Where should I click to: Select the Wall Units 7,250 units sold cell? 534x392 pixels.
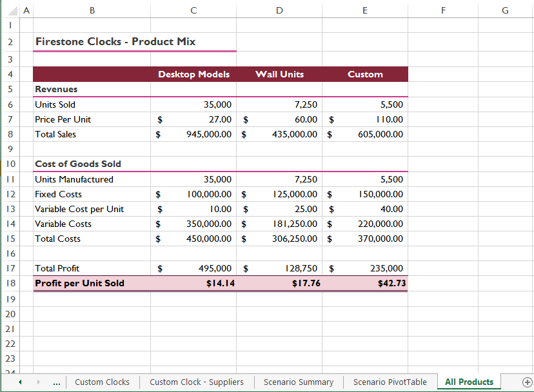[279, 104]
